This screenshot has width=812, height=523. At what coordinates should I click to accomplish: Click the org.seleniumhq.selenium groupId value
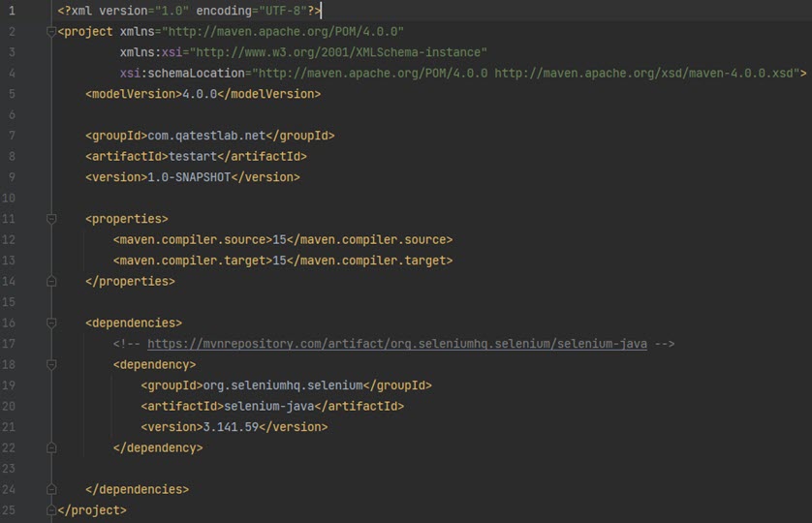coord(283,385)
